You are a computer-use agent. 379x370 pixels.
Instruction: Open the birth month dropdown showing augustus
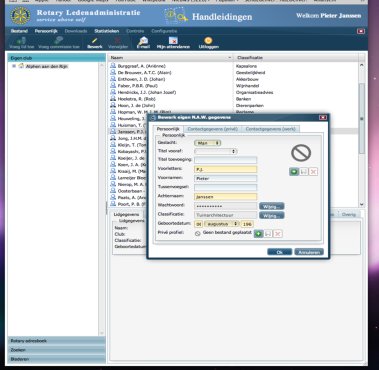coord(222,224)
